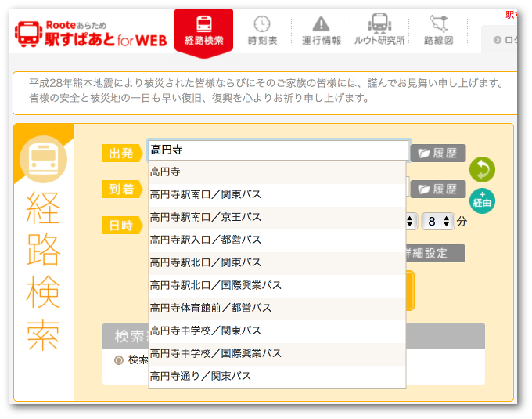Image resolution: width=532 pixels, height=419 pixels.
Task: Select suggestion 高円寺
Action: click(277, 172)
